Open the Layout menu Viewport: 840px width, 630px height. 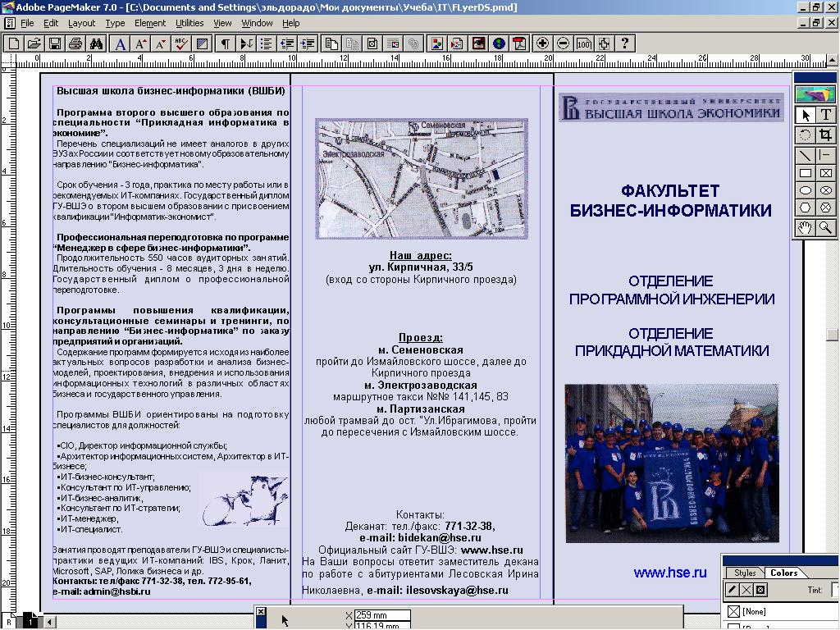click(x=81, y=23)
